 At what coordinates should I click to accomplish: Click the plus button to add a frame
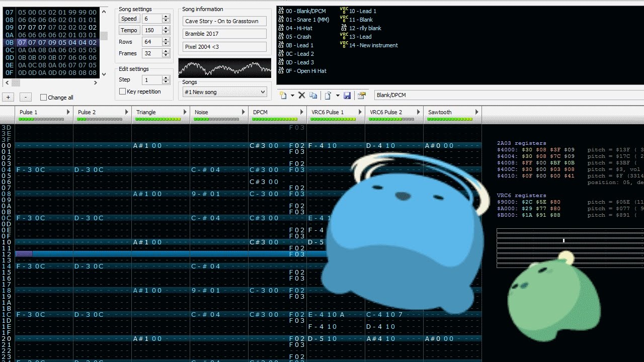pos(8,98)
